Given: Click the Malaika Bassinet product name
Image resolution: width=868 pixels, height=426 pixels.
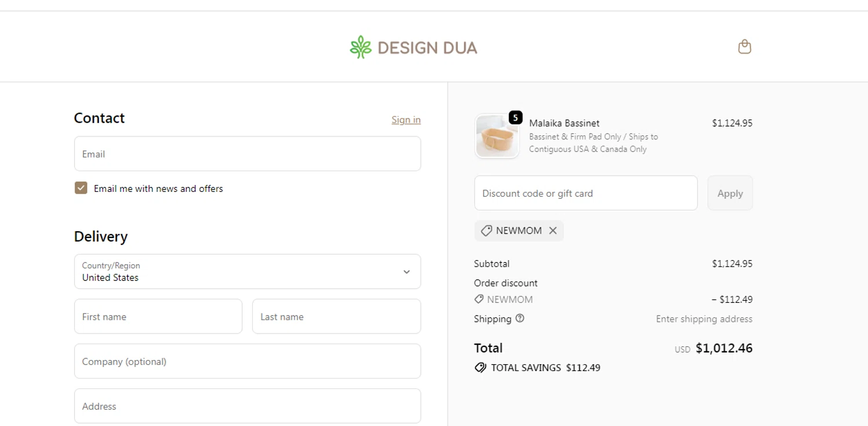Looking at the screenshot, I should (x=564, y=123).
